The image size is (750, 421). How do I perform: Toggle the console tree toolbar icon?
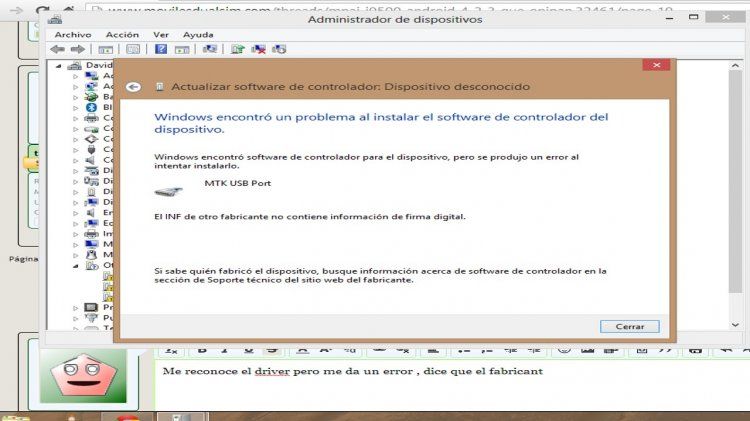pyautogui.click(x=105, y=49)
